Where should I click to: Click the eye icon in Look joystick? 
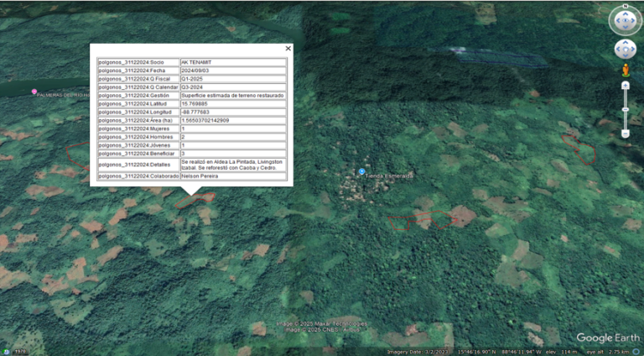[x=625, y=20]
